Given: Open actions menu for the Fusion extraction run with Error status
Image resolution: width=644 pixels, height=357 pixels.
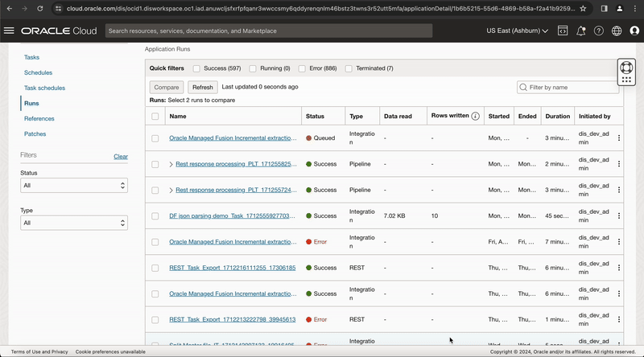Looking at the screenshot, I should (x=619, y=242).
